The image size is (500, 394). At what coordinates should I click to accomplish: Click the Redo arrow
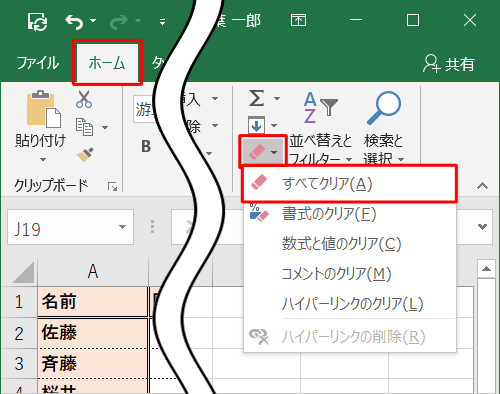coord(119,22)
